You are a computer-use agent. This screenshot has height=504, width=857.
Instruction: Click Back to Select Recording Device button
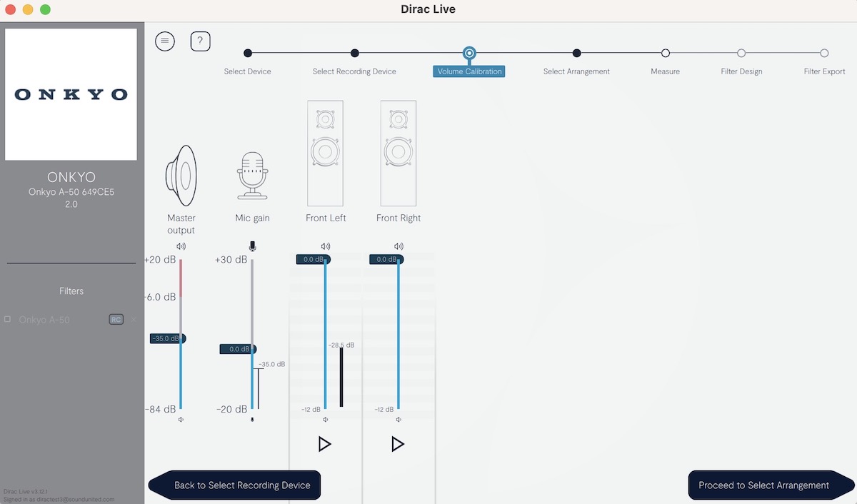(x=242, y=485)
